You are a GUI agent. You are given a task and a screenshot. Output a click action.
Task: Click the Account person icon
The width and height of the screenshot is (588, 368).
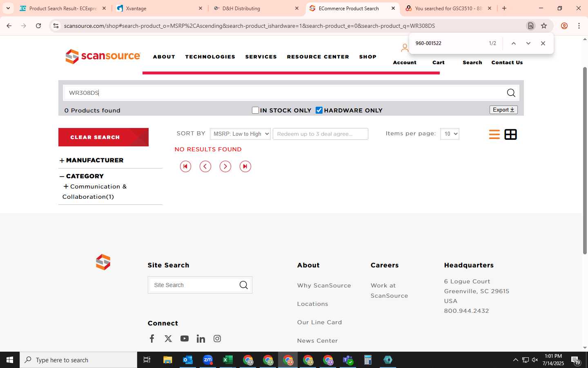tap(404, 48)
